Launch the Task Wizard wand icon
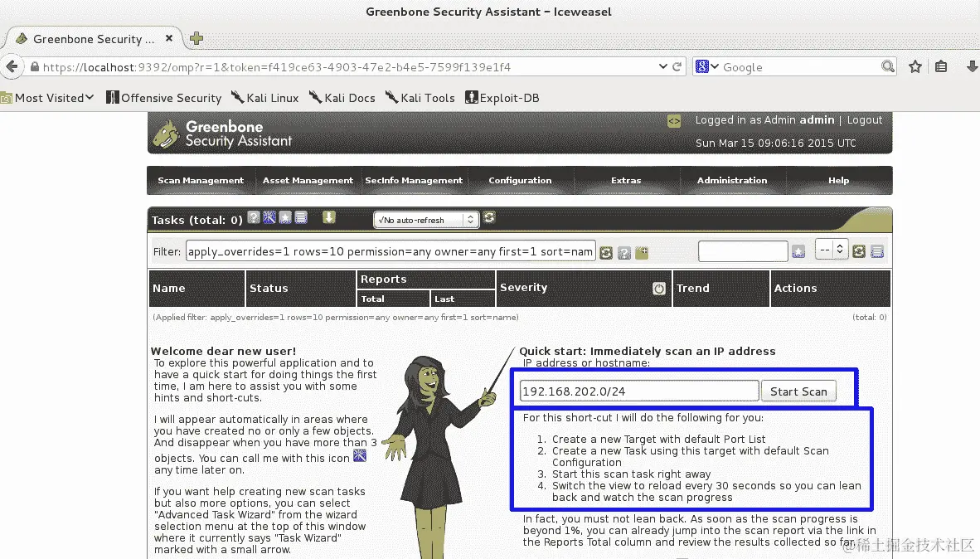The height and width of the screenshot is (559, 980). point(269,217)
